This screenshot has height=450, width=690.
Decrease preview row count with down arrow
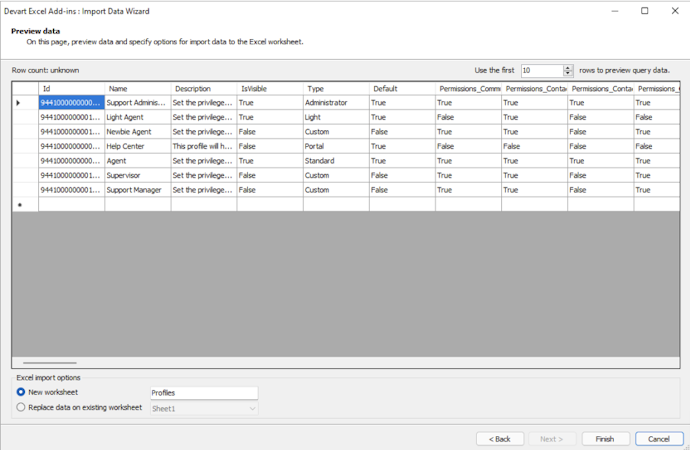coord(568,73)
